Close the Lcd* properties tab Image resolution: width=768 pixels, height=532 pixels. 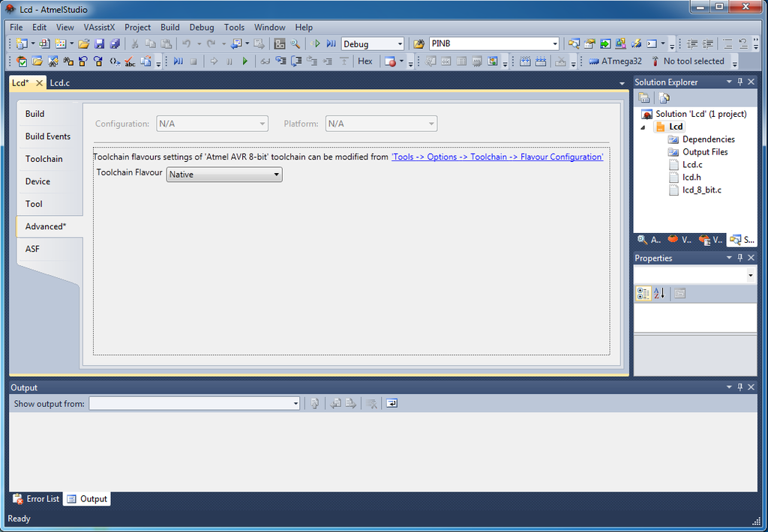pyautogui.click(x=39, y=82)
